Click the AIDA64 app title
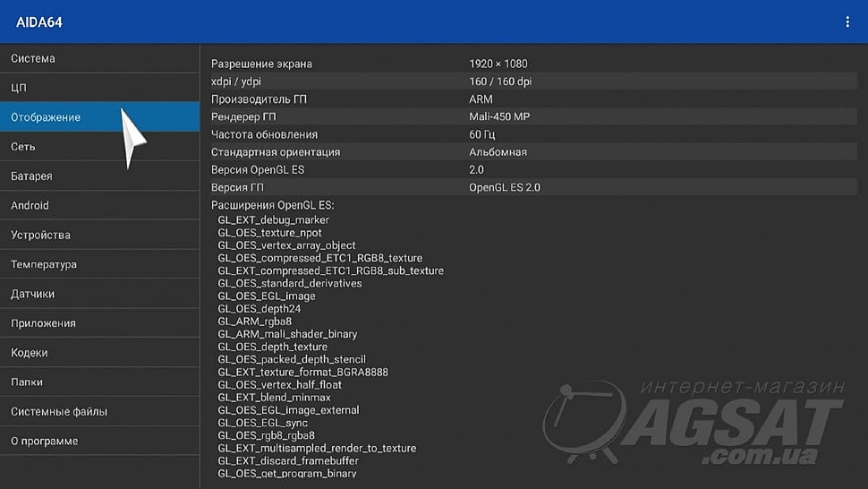The width and height of the screenshot is (868, 489). pos(38,22)
